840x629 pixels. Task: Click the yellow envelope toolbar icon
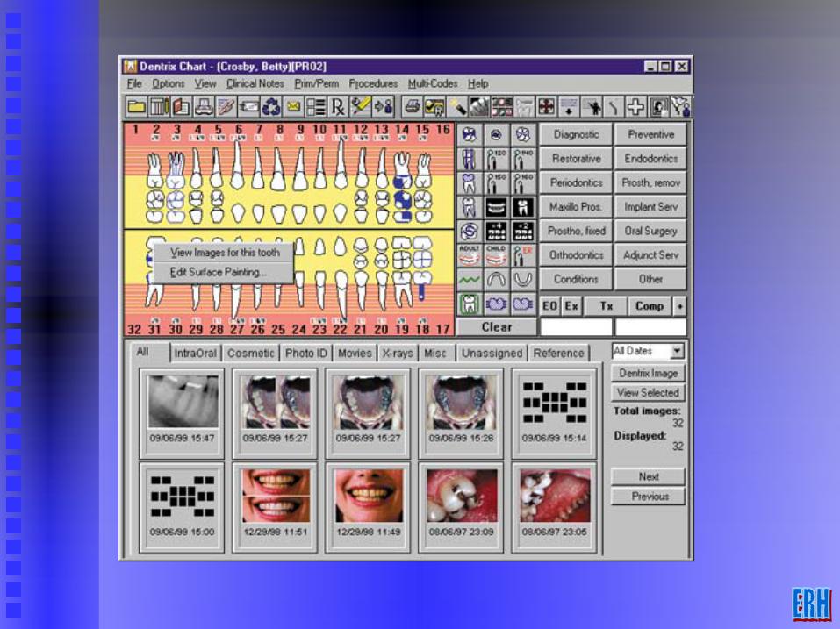coord(293,106)
